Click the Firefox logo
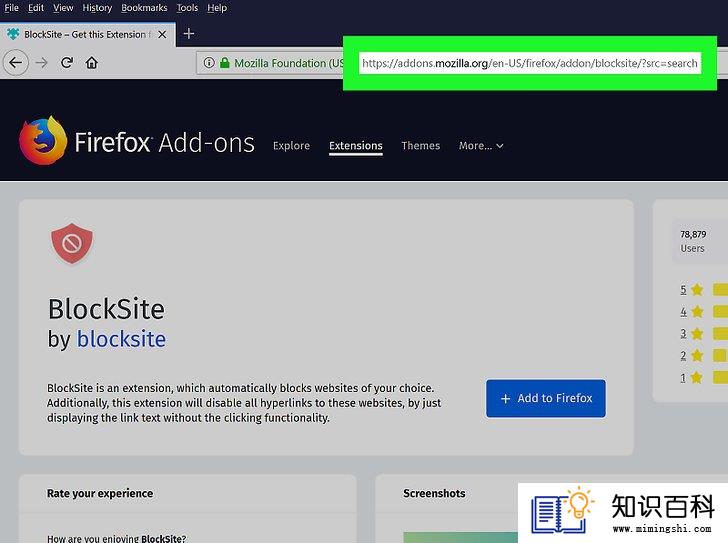This screenshot has width=728, height=543. click(43, 140)
